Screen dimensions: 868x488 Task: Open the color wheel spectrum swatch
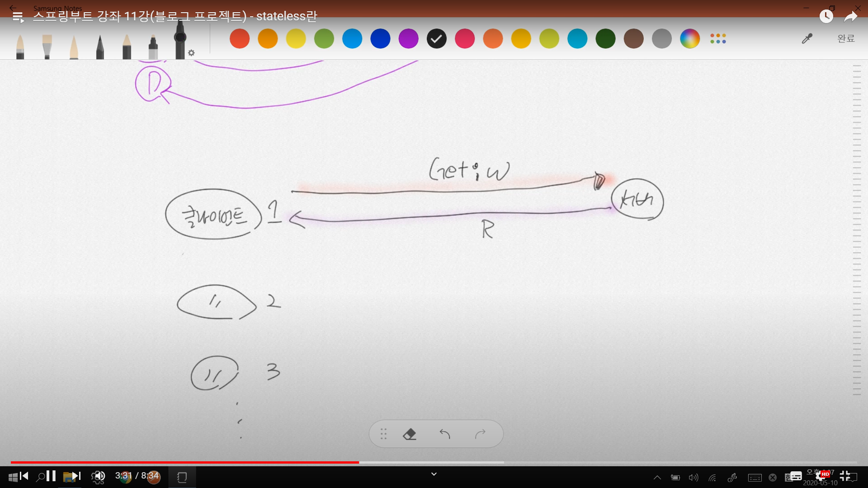[689, 38]
